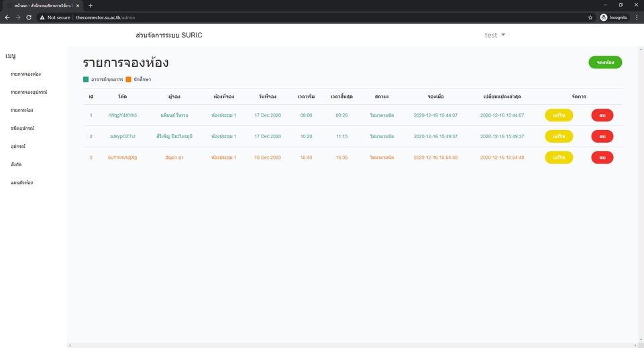The width and height of the screenshot is (644, 348).
Task: Open Chrome three-dot menu
Action: click(x=637, y=17)
